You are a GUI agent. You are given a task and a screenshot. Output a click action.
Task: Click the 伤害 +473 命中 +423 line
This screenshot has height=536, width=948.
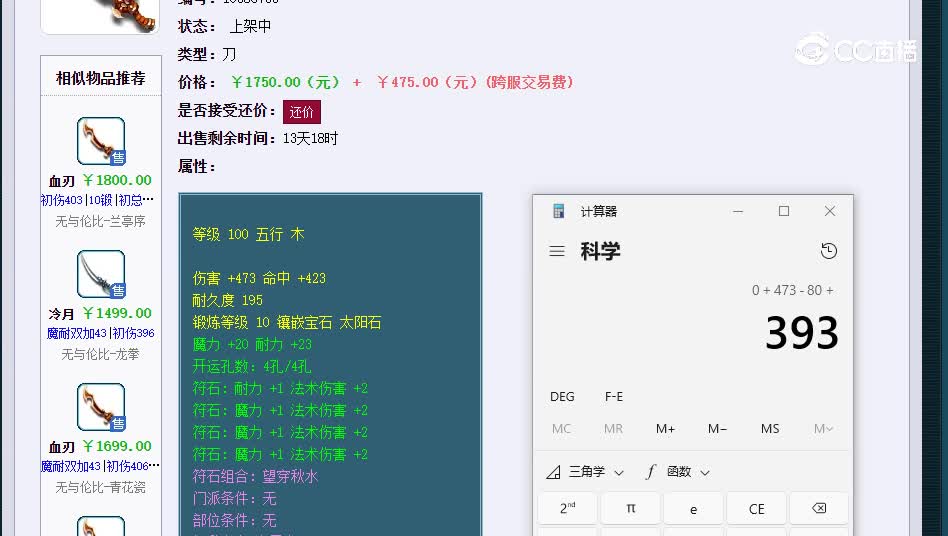tap(259, 278)
